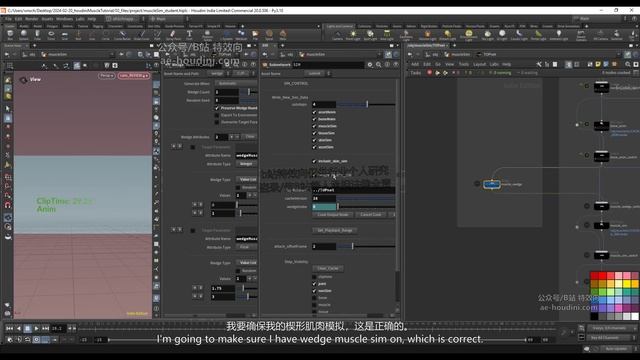Select the Box shelf tool
Screen dimensions: 640x360
(10, 35)
